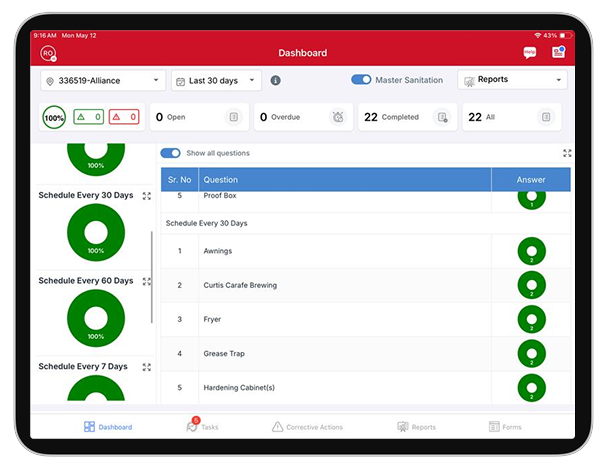Image resolution: width=607 pixels, height=470 pixels.
Task: Open the news notifications icon in header
Action: 558,53
